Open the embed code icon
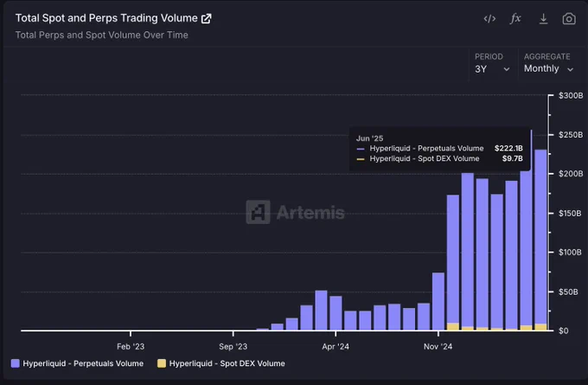 click(x=489, y=18)
